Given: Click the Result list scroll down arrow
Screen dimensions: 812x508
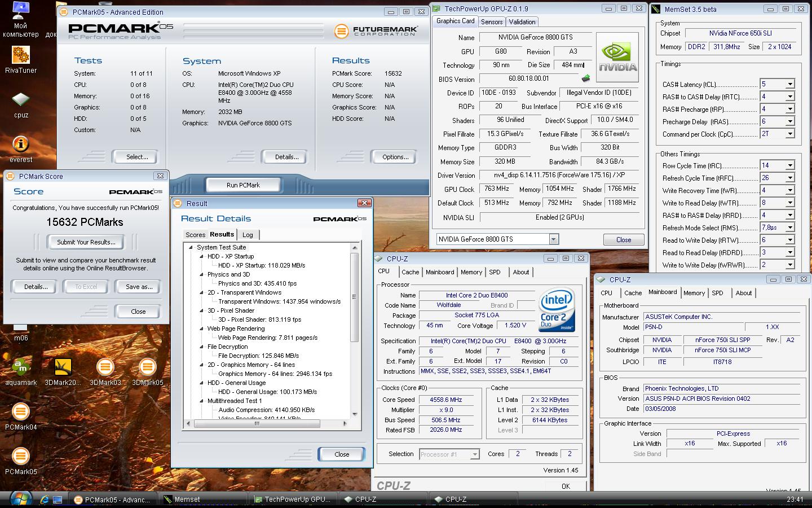Looking at the screenshot, I should [x=355, y=414].
